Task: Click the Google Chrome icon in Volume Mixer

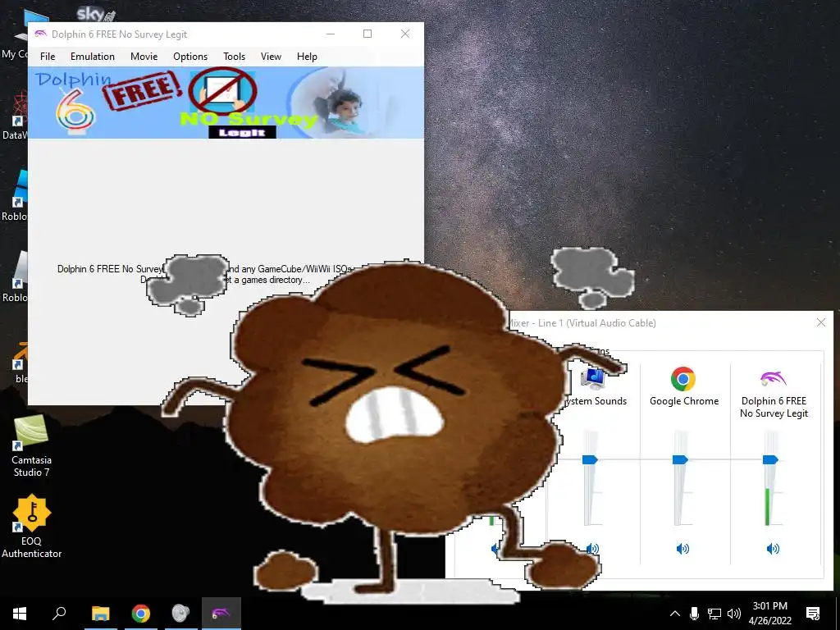Action: 683,379
